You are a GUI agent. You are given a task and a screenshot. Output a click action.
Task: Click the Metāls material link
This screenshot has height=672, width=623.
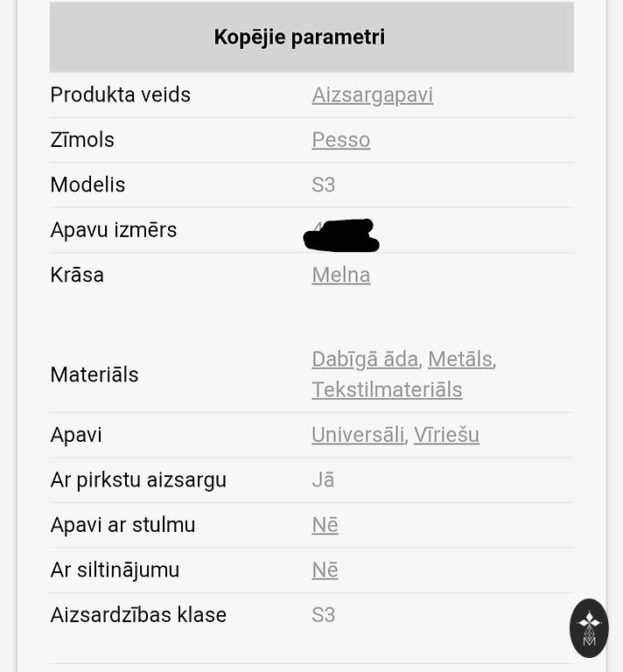point(459,359)
